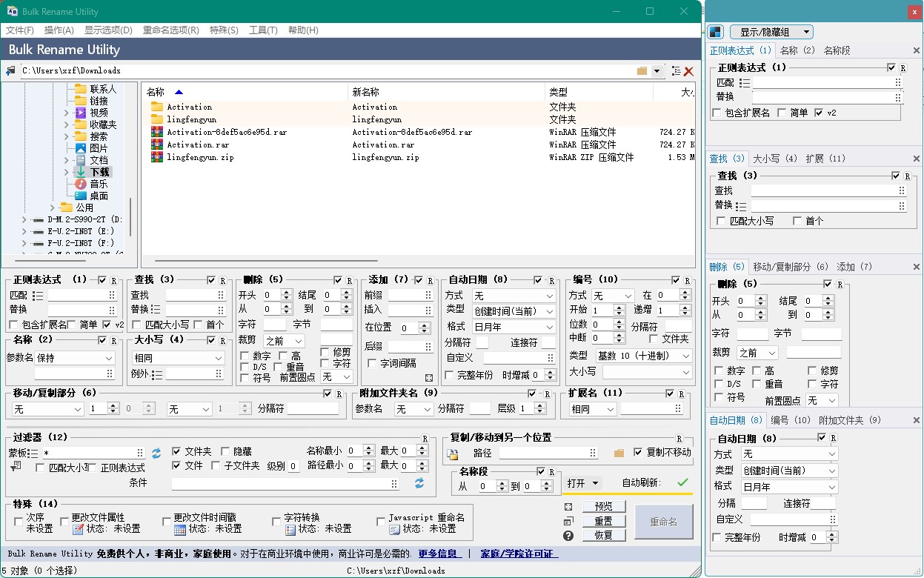
Task: Open the Name (2) 保持 dropdown
Action: (x=75, y=358)
